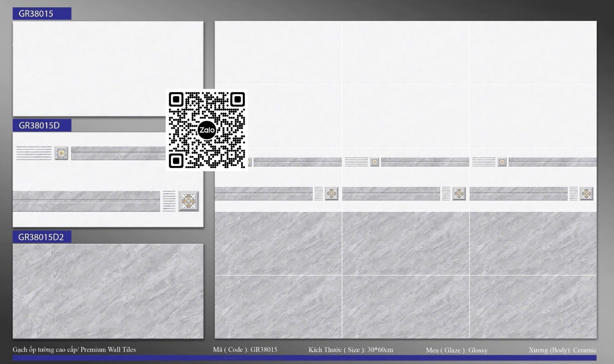Click the QR code's top-left finder square
Viewport: 614px width, 364px height.
coord(176,99)
